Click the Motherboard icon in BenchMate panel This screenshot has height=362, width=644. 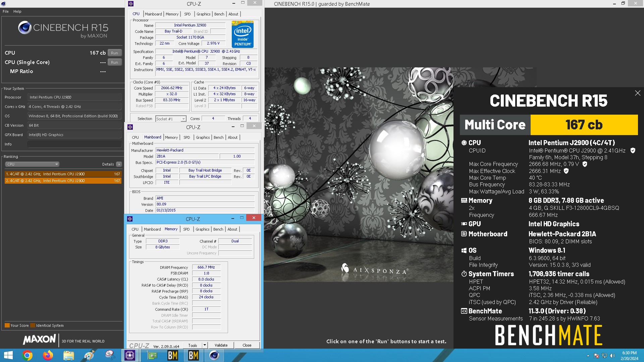click(x=464, y=234)
